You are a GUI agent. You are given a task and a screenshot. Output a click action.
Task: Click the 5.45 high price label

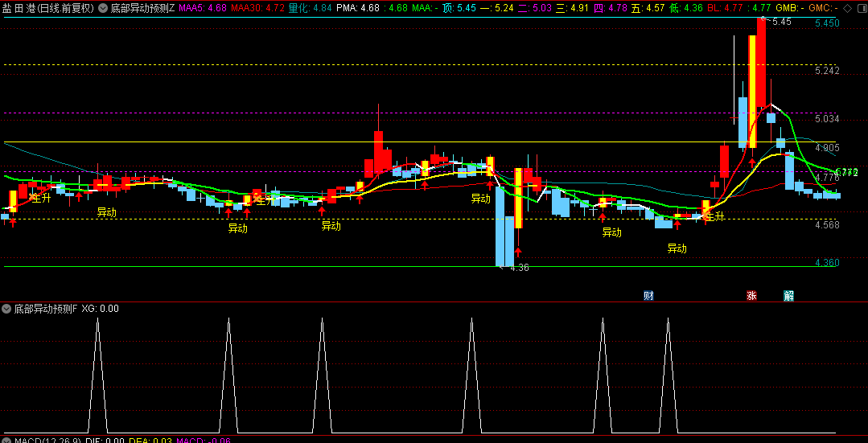pos(781,22)
